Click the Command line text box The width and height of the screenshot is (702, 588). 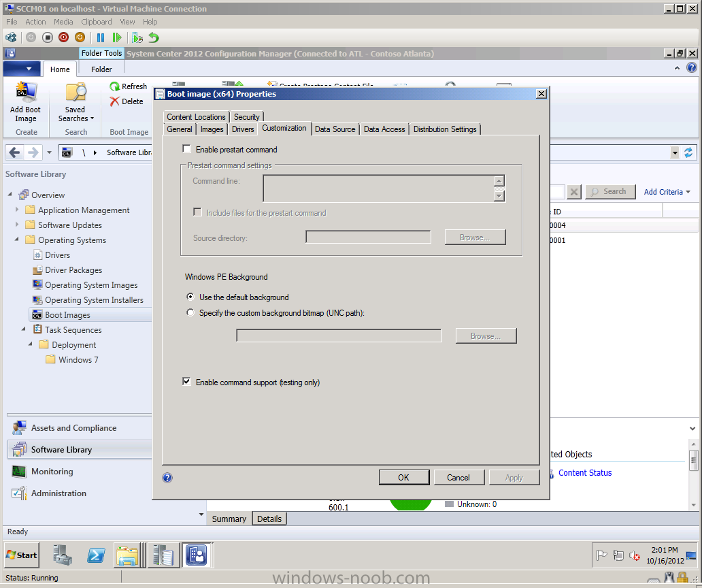[x=379, y=188]
